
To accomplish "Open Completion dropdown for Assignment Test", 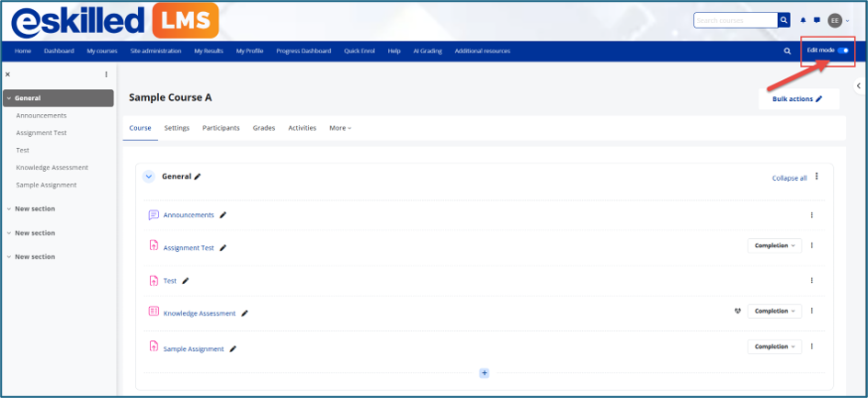I will click(x=774, y=245).
